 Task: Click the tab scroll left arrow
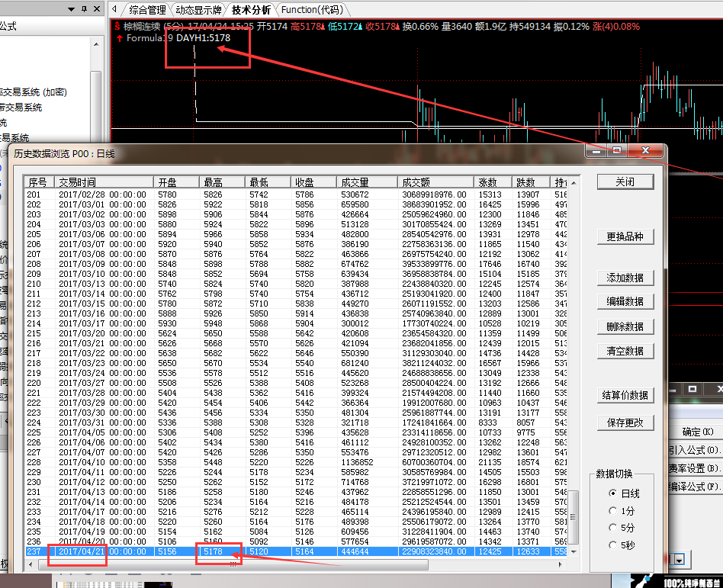114,9
